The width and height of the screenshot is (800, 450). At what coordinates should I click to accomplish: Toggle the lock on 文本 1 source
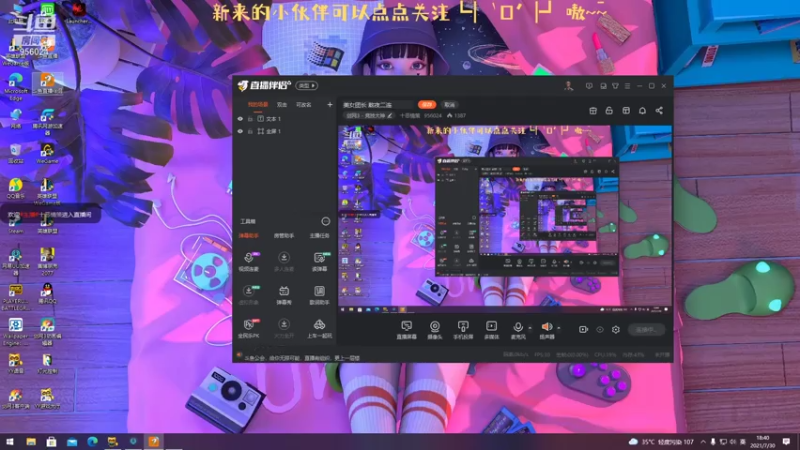pyautogui.click(x=250, y=119)
